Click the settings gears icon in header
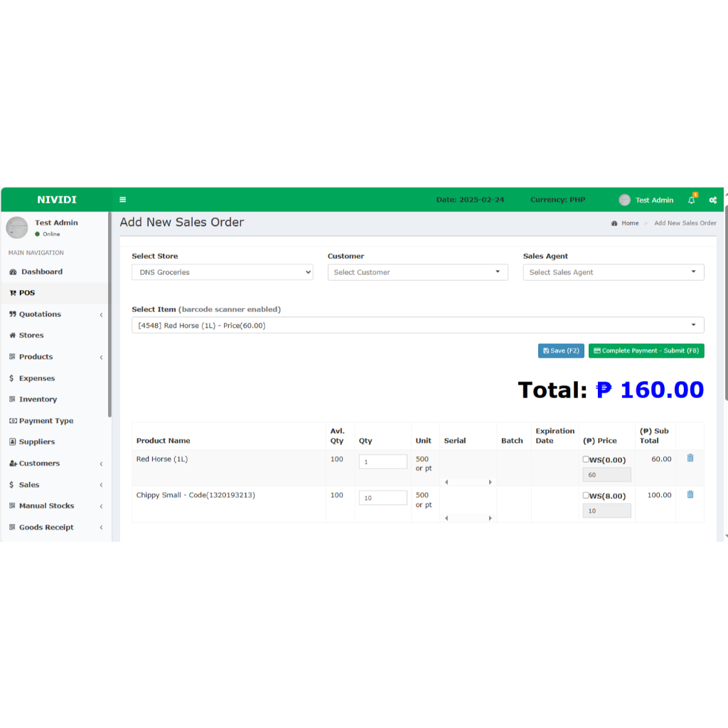The image size is (728, 728). [713, 200]
